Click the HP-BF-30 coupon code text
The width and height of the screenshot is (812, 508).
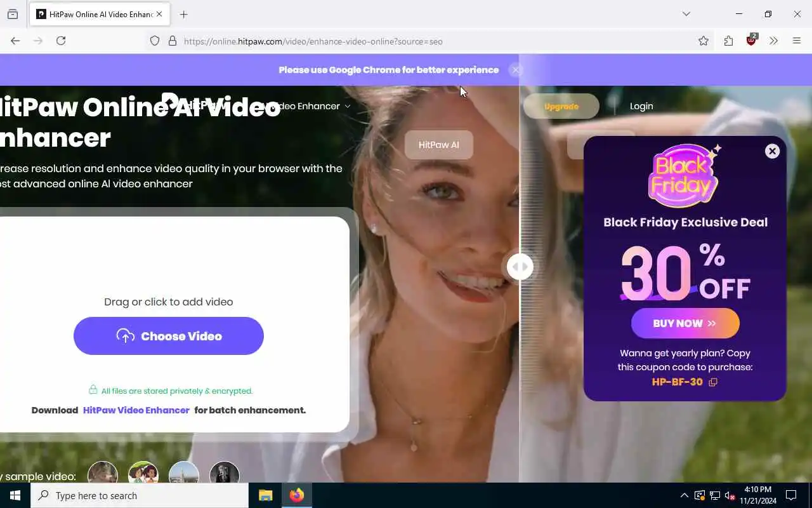(678, 382)
